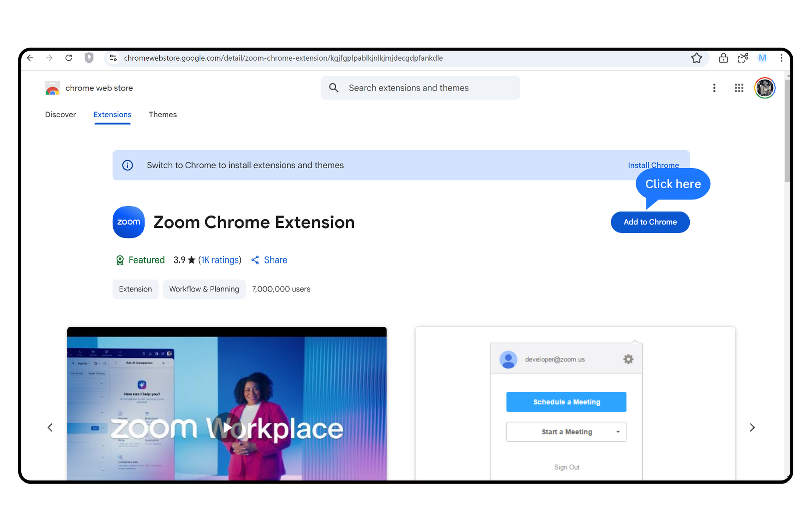Screen dimensions: 812x525
Task: Click the browser address bar URL
Action: tap(283, 58)
